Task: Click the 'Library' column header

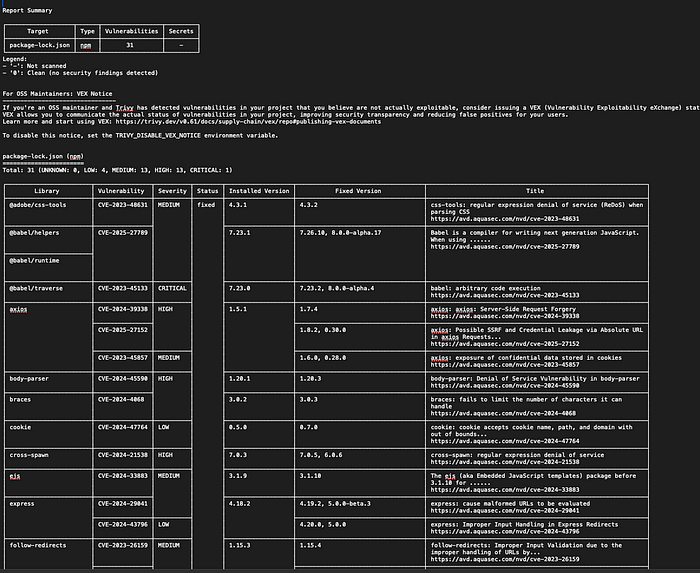Action: (x=47, y=191)
